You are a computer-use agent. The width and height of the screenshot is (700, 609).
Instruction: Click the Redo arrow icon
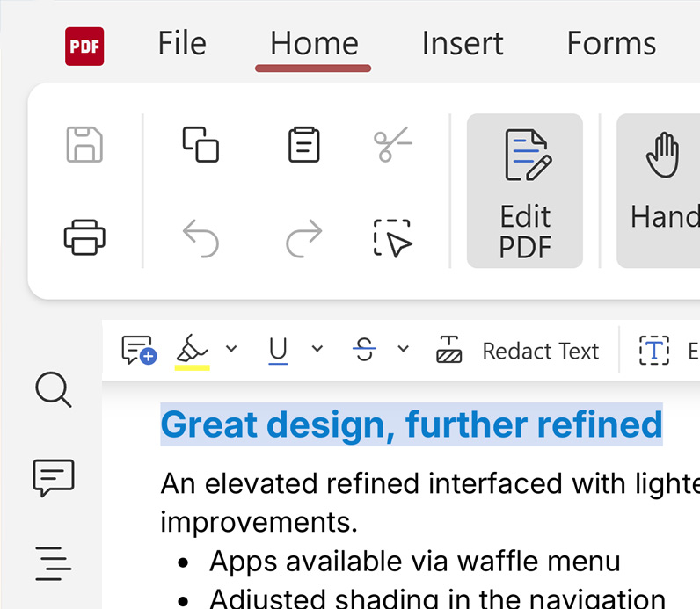pyautogui.click(x=304, y=238)
